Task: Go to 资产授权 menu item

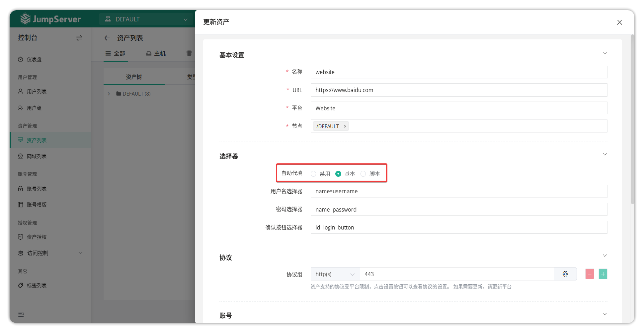Action: tap(50, 237)
